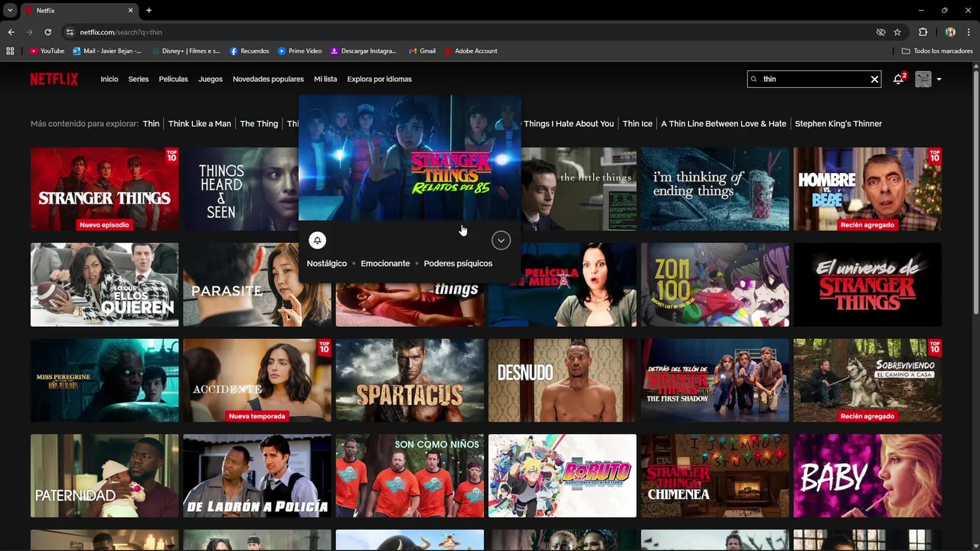Viewport: 980px width, 551px height.
Task: Open YouTube bookmark
Action: click(47, 51)
